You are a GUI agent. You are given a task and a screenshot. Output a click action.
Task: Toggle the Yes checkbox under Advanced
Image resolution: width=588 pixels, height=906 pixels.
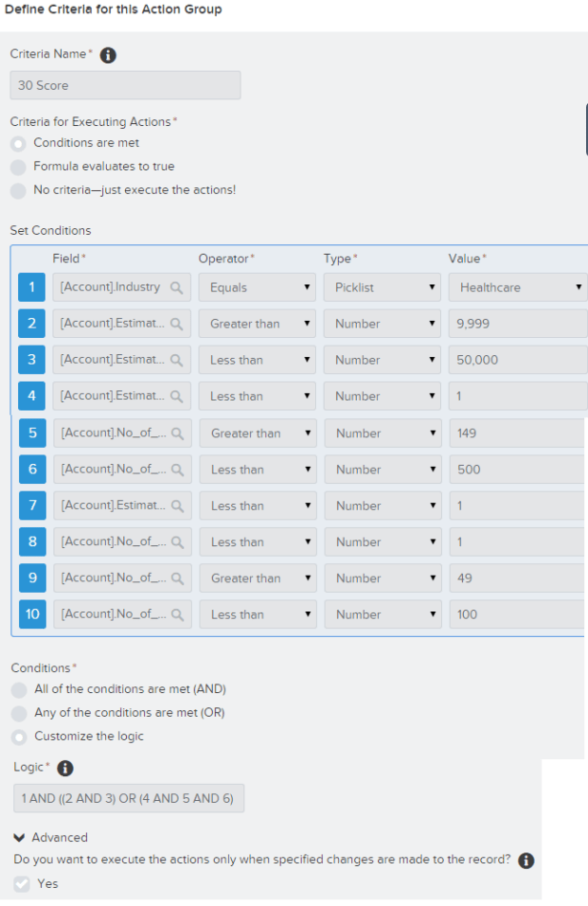(x=22, y=884)
